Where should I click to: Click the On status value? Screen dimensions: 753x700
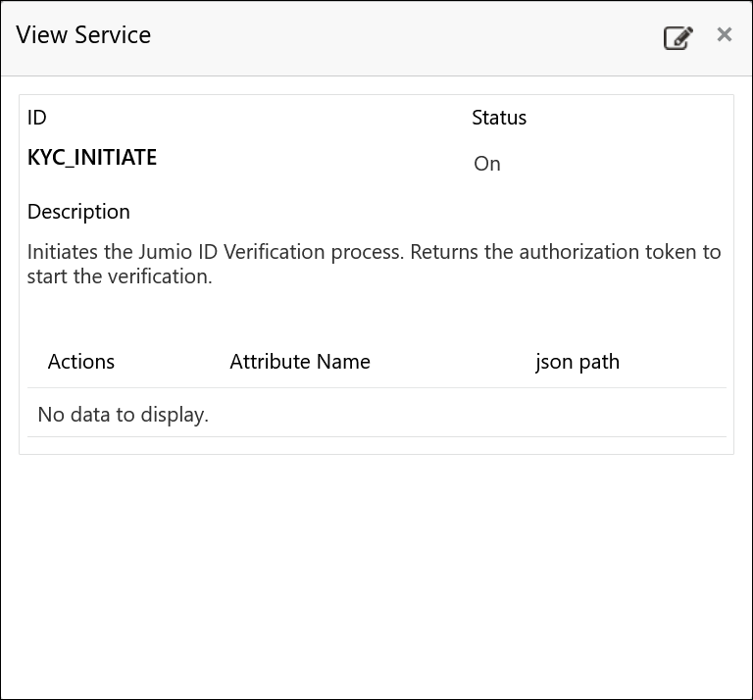coord(487,164)
